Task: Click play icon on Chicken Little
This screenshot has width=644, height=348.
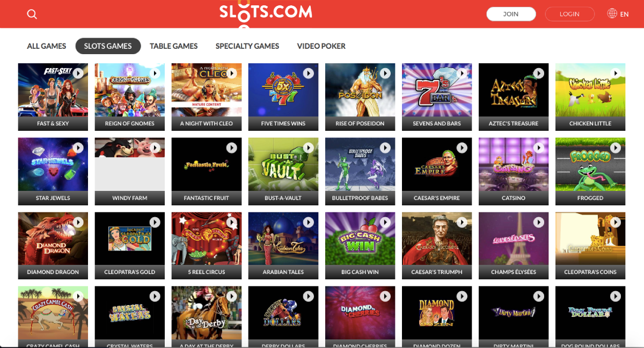Action: coord(616,73)
